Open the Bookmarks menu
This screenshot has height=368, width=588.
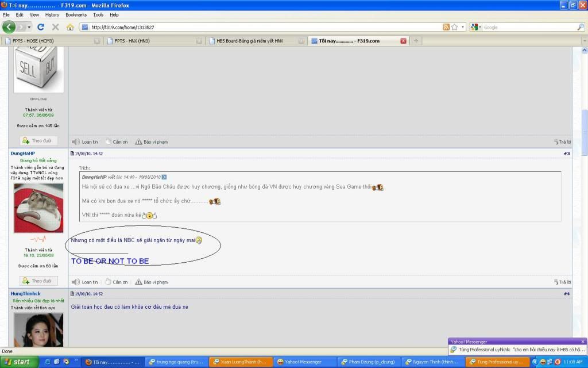[76, 14]
